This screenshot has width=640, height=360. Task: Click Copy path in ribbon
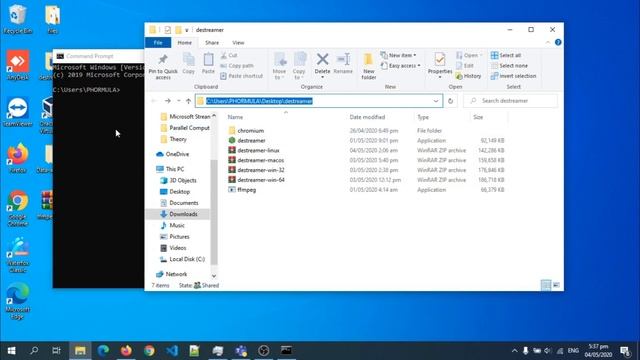(x=237, y=66)
